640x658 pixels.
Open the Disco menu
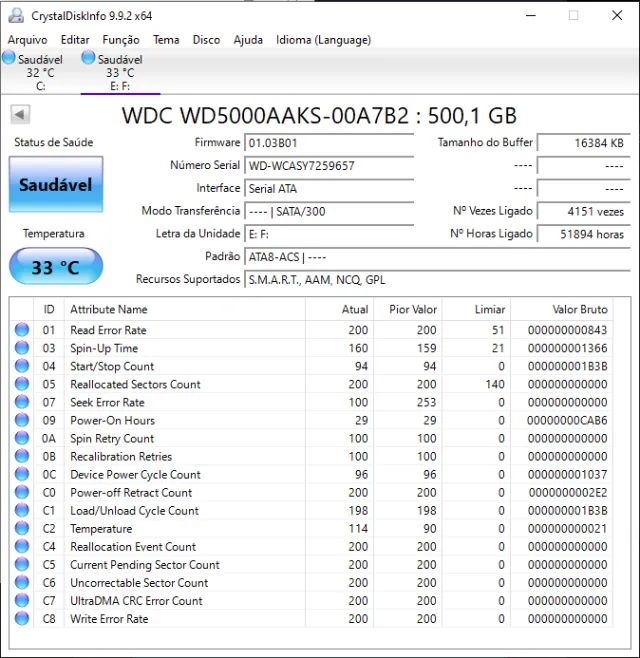click(x=206, y=40)
